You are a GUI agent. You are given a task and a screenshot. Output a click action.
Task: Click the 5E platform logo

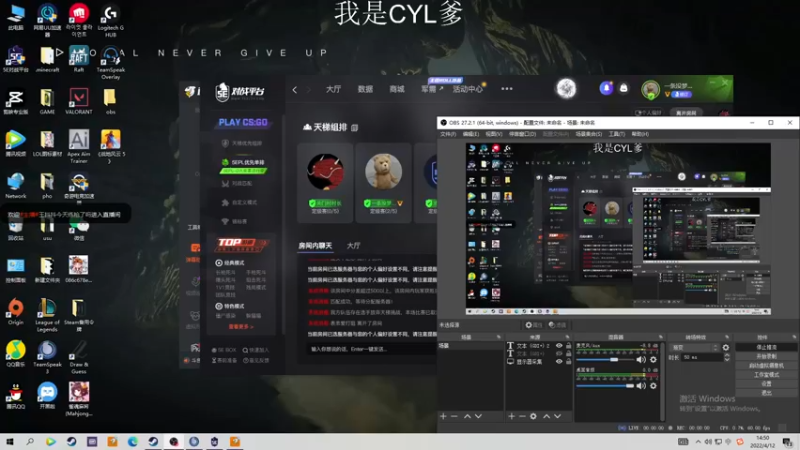point(240,92)
